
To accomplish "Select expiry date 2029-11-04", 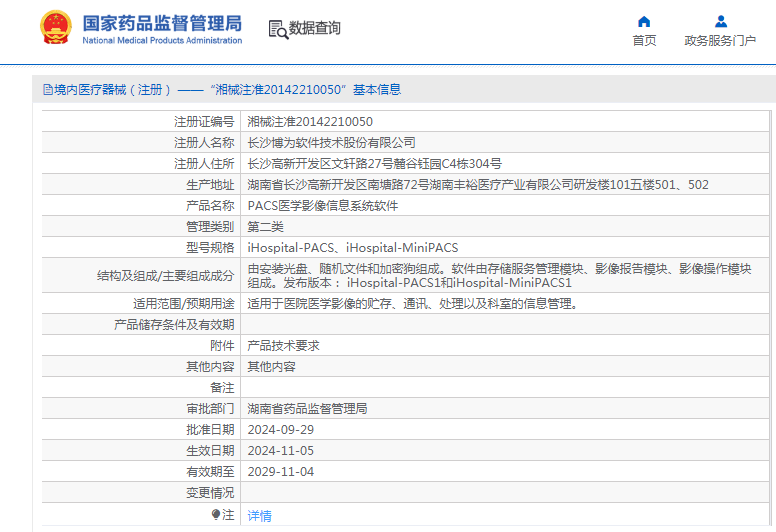I will click(x=281, y=472).
